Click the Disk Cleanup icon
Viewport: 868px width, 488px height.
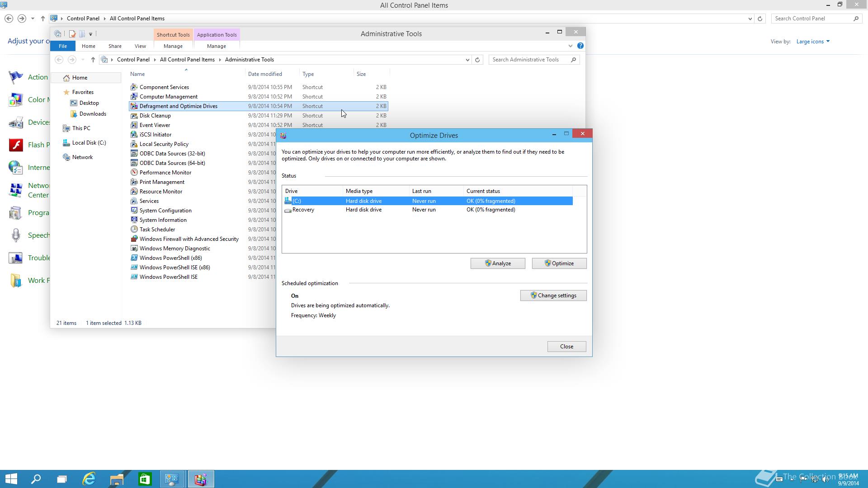[134, 116]
